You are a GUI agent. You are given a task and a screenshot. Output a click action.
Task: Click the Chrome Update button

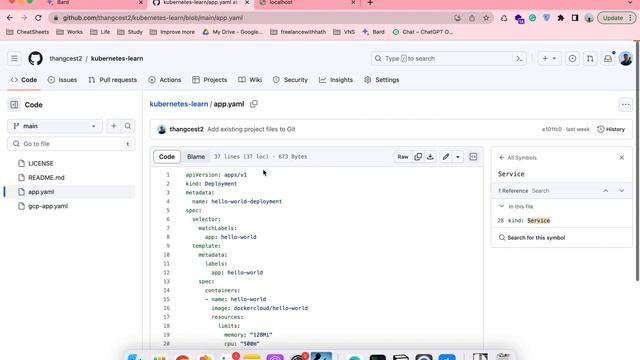[616, 18]
